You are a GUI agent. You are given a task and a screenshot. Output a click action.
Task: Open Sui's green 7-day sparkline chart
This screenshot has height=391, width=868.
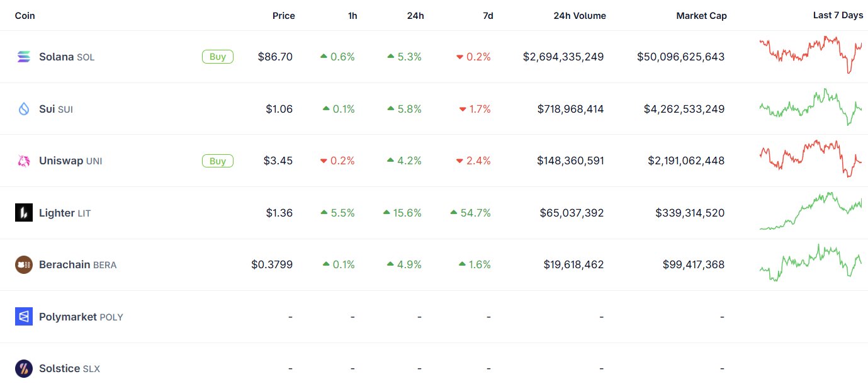[811, 107]
